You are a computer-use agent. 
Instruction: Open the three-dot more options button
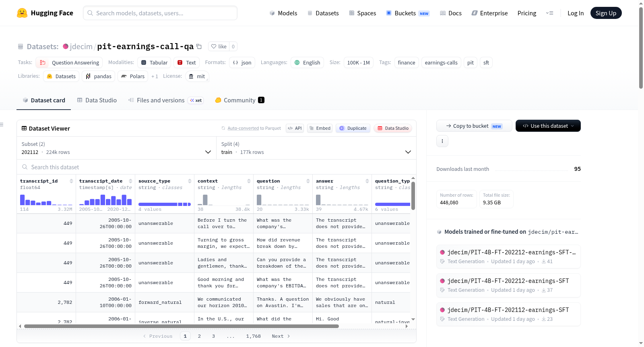(x=442, y=141)
